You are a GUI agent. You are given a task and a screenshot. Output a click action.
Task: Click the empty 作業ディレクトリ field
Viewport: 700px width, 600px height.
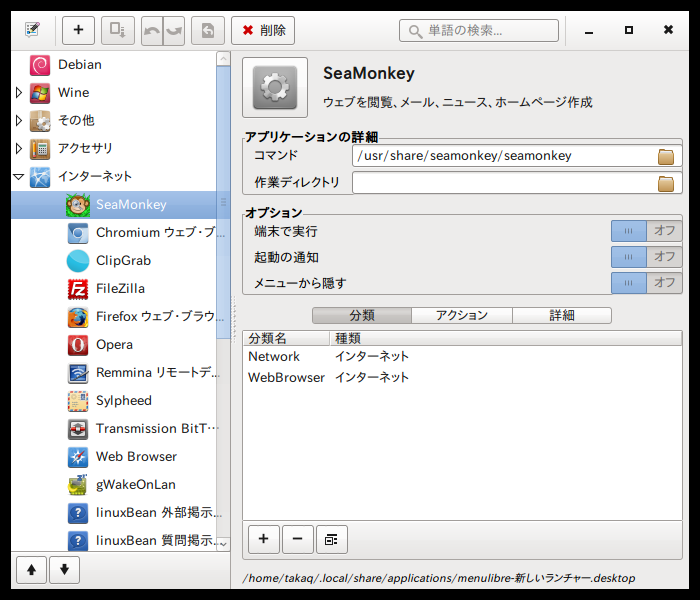point(517,183)
